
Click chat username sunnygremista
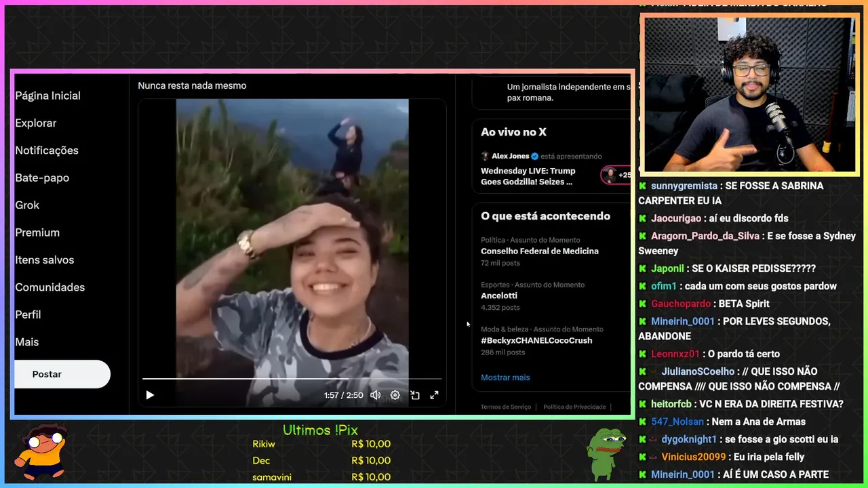(x=684, y=186)
